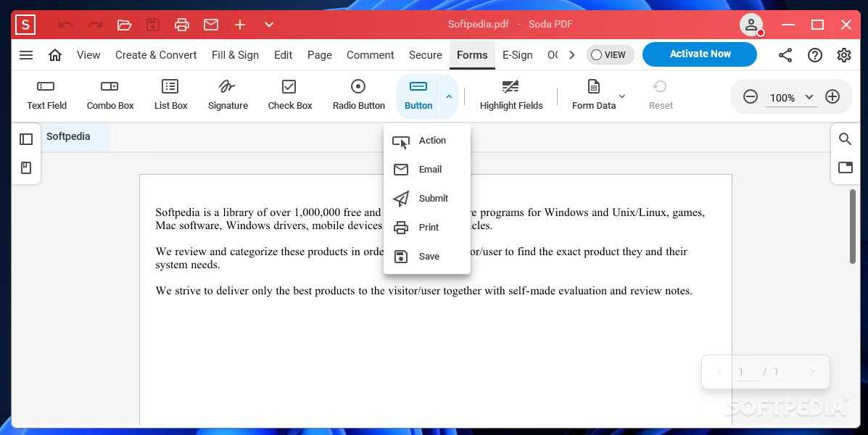The width and height of the screenshot is (868, 435).
Task: Click the 100% zoom value field
Action: pos(782,98)
